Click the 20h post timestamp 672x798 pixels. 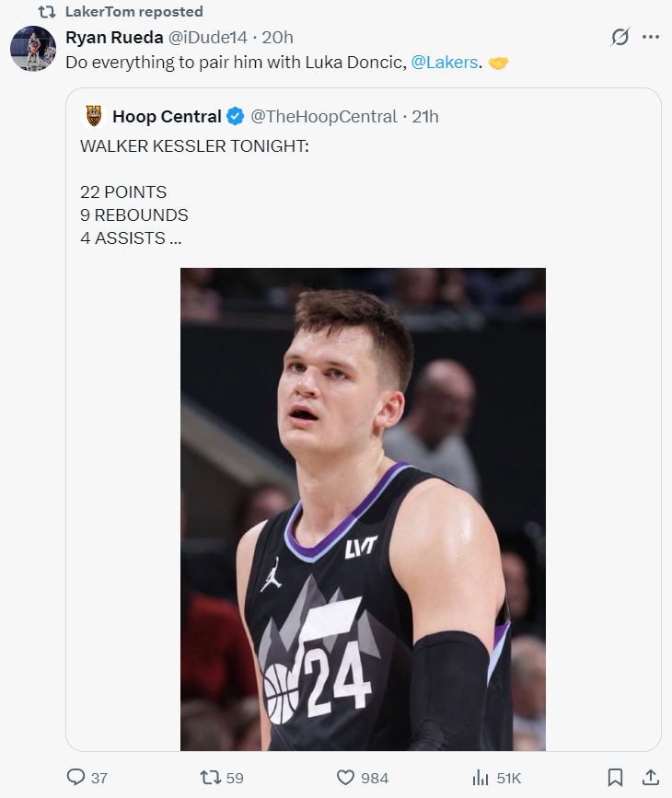pos(277,37)
